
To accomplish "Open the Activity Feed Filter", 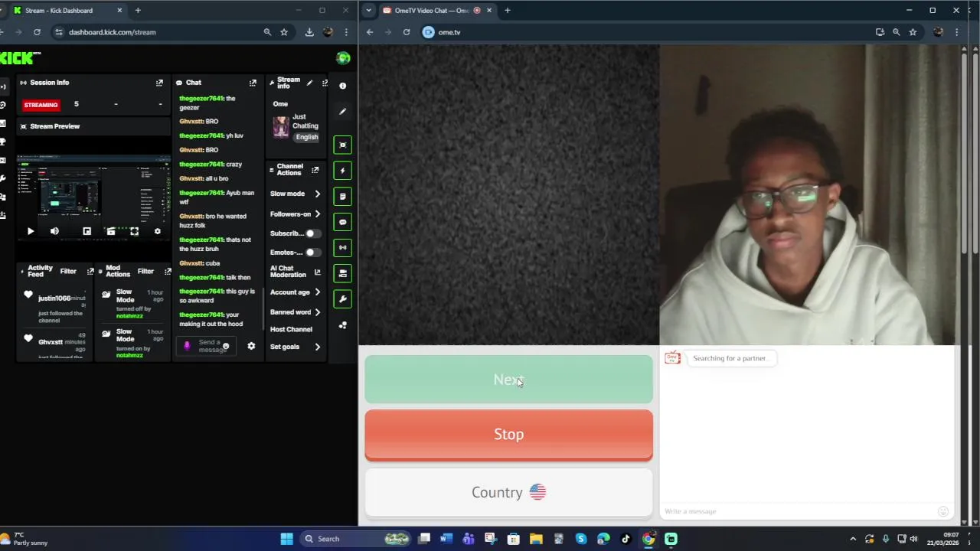I will pyautogui.click(x=68, y=271).
